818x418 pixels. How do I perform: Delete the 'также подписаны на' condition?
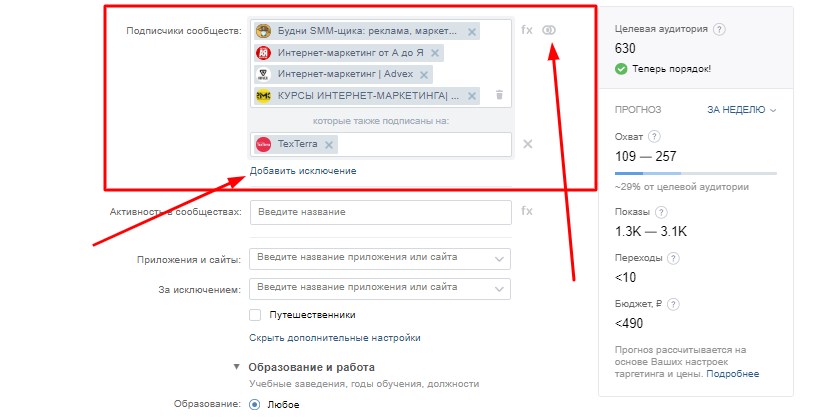pyautogui.click(x=527, y=144)
